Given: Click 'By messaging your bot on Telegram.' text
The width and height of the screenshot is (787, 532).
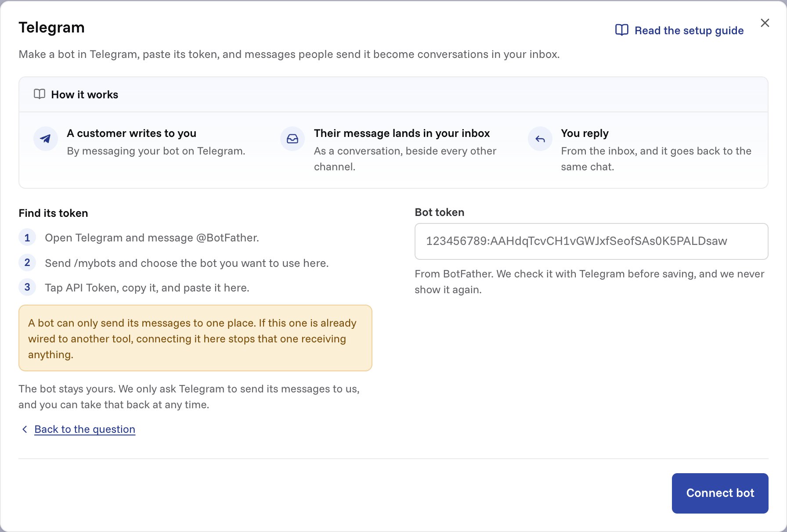Looking at the screenshot, I should (156, 151).
